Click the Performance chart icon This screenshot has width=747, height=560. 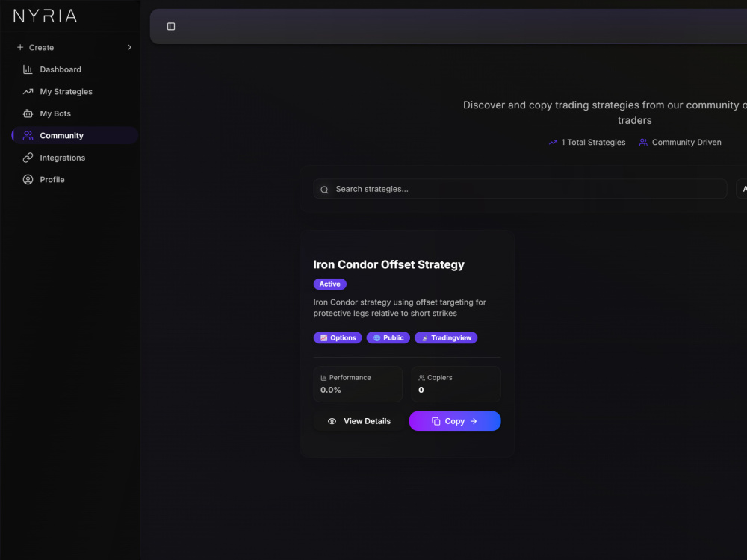click(323, 378)
